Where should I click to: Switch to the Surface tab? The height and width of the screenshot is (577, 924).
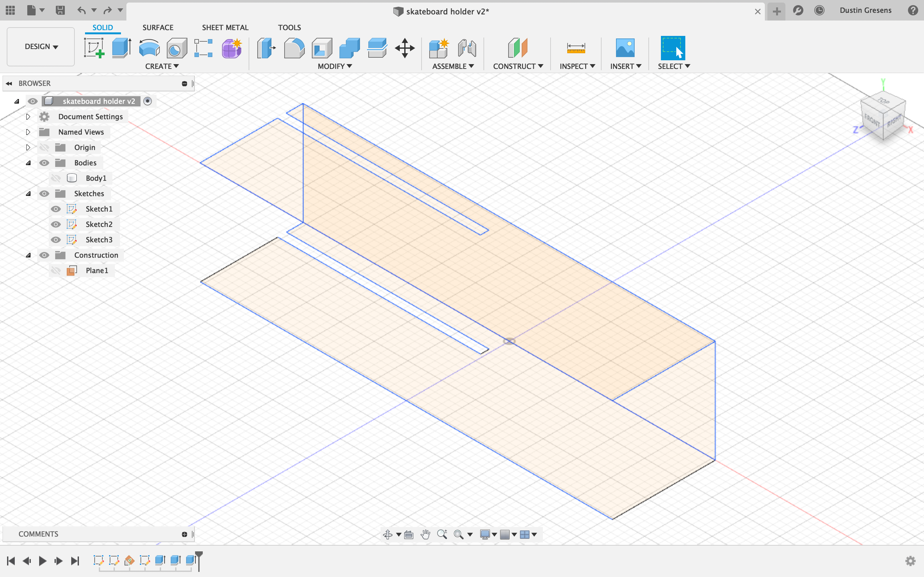coord(158,27)
